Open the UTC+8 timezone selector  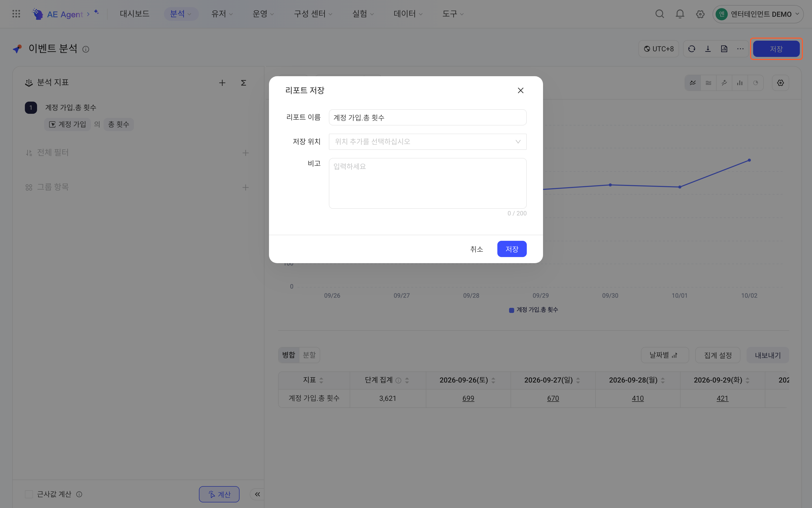coord(659,49)
